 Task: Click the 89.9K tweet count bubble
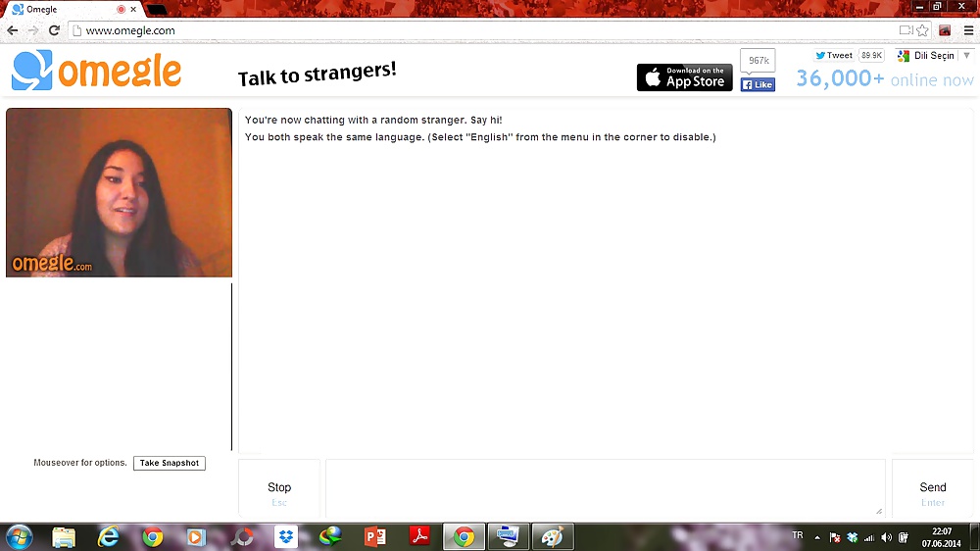(x=871, y=55)
